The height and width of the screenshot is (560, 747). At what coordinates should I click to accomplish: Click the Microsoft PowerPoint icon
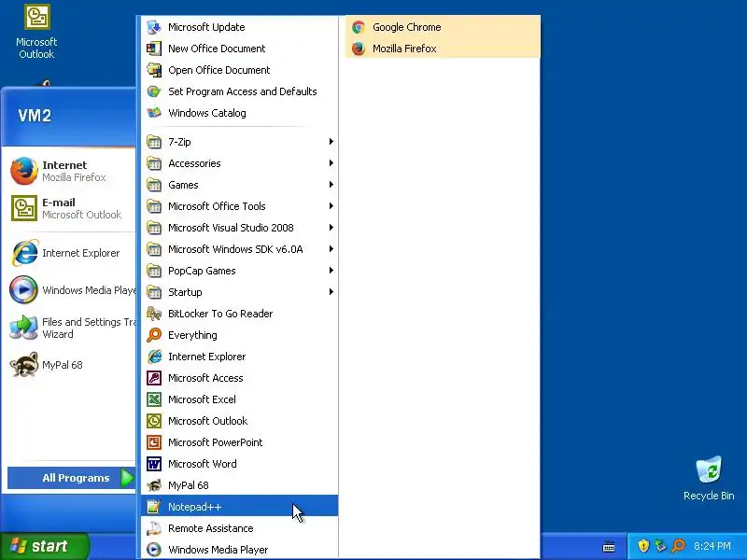154,442
